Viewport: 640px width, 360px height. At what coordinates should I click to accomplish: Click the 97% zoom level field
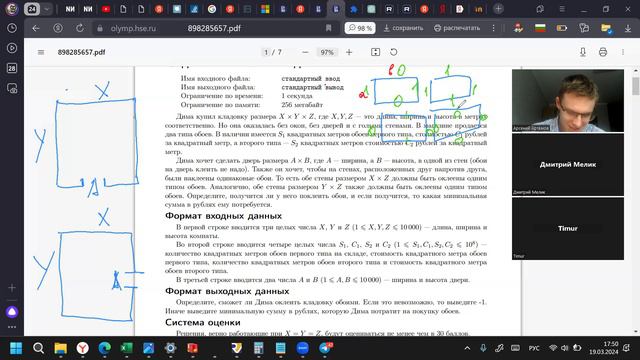click(x=327, y=52)
